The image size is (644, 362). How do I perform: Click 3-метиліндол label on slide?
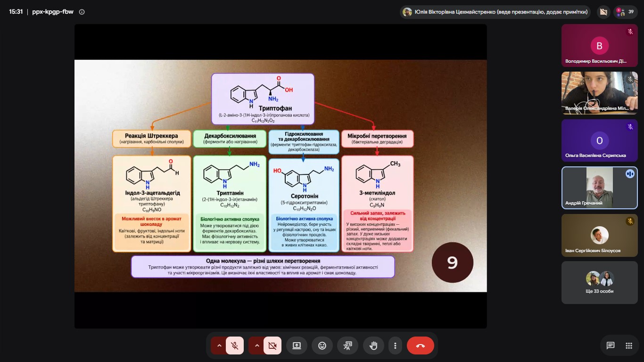pyautogui.click(x=377, y=193)
